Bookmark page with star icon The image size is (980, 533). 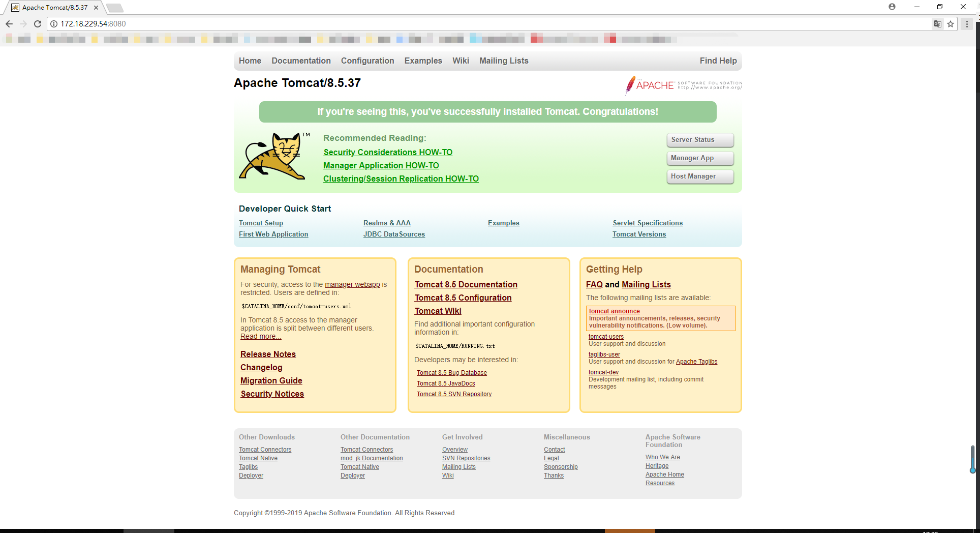pyautogui.click(x=951, y=24)
